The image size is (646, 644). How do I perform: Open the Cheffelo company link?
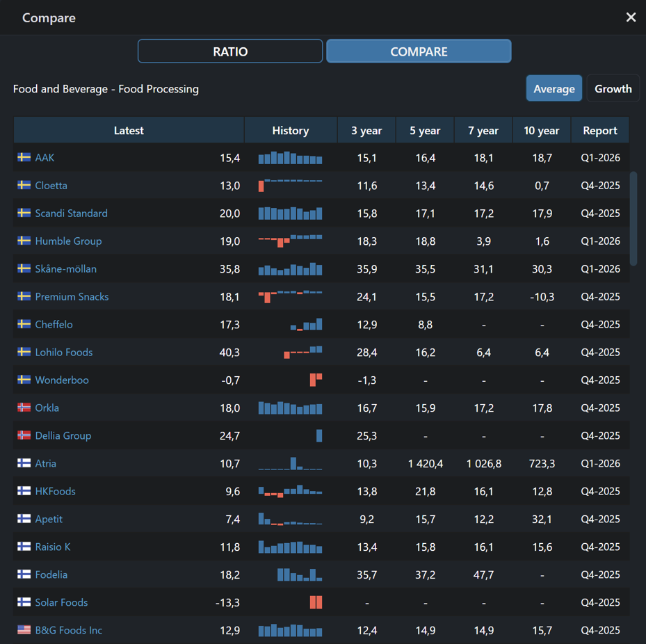point(54,324)
